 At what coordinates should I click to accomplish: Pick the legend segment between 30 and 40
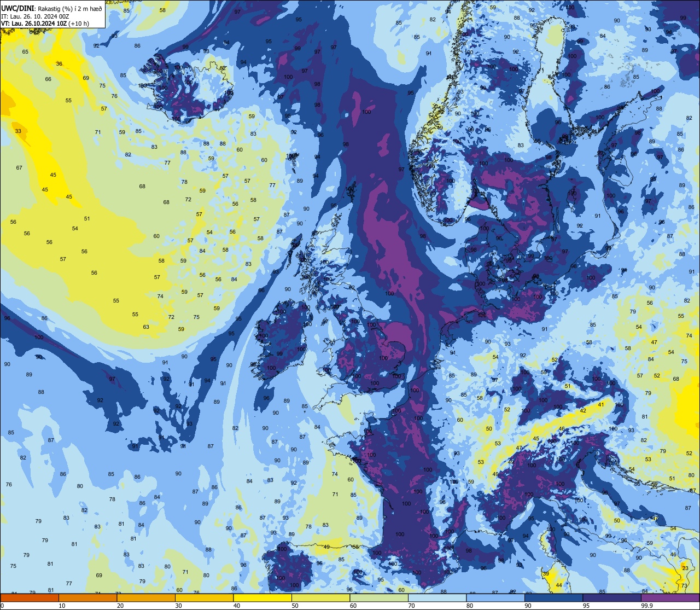pyautogui.click(x=204, y=597)
